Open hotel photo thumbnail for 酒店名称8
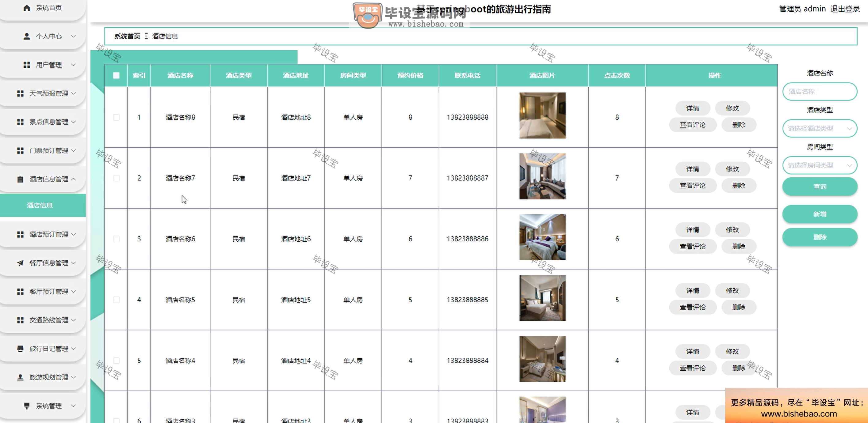 pos(542,115)
